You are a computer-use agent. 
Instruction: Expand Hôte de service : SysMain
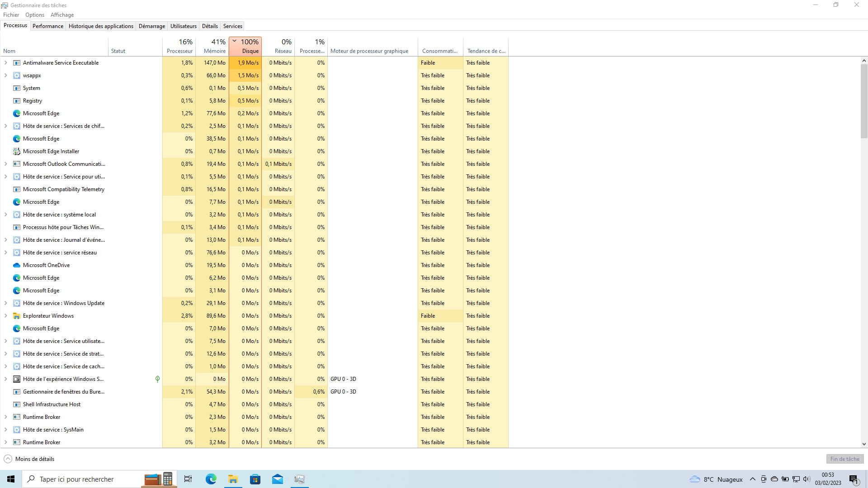tap(5, 430)
